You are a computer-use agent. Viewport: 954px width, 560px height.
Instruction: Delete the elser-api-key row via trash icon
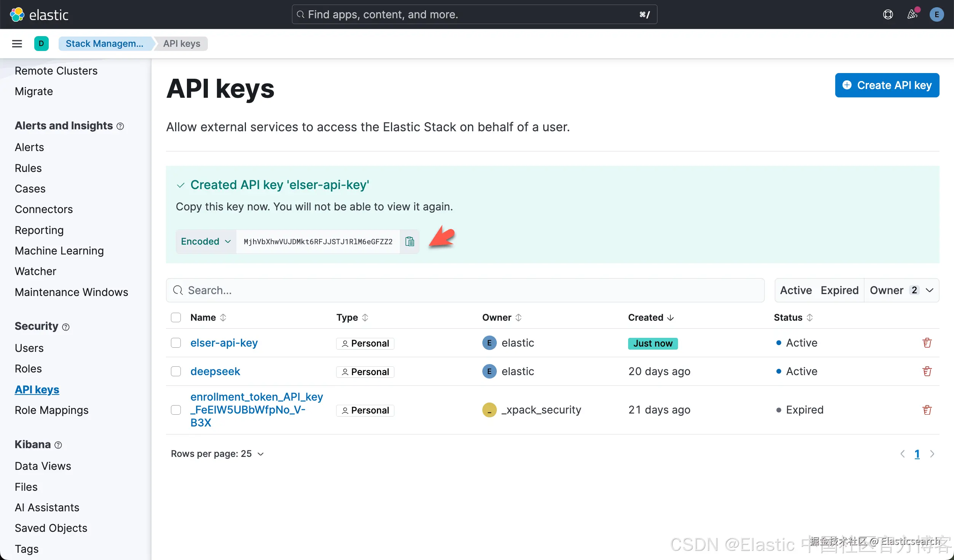(x=927, y=343)
